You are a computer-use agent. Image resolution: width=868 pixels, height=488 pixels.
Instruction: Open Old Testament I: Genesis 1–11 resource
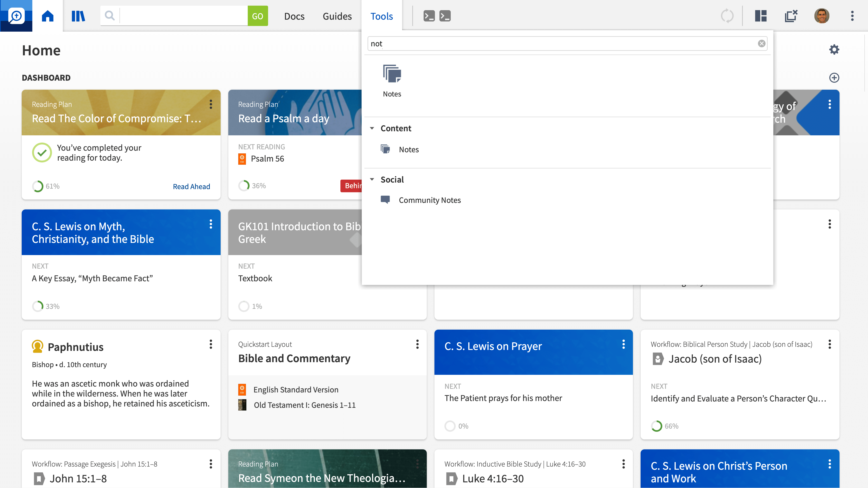[305, 405]
